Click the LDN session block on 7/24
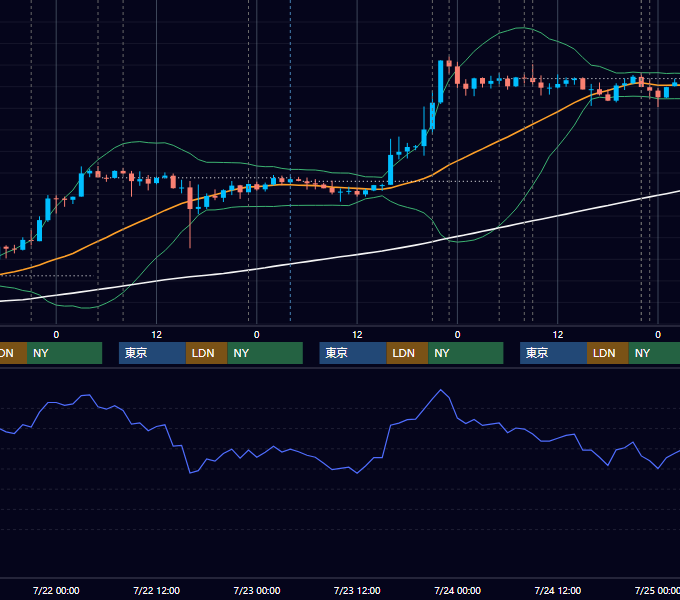 click(608, 353)
